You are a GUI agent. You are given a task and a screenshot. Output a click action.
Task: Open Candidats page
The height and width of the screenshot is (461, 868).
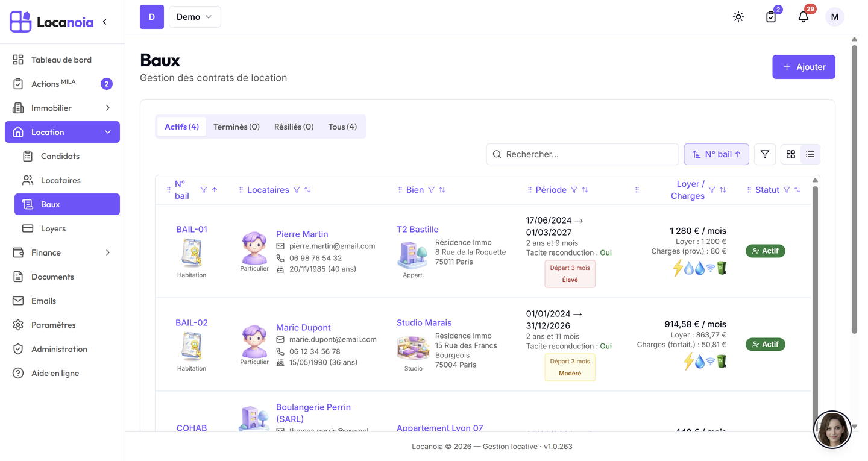pos(67,156)
